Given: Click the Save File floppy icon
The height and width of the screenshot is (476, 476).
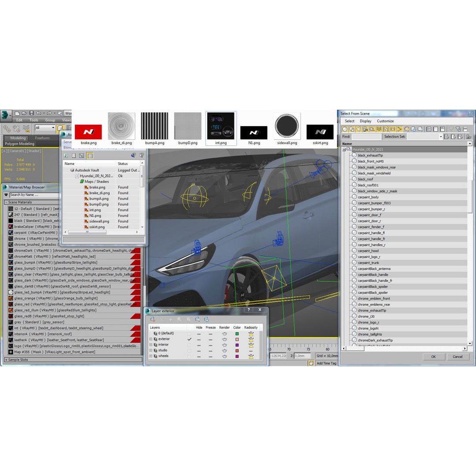Looking at the screenshot, I should (x=31, y=113).
